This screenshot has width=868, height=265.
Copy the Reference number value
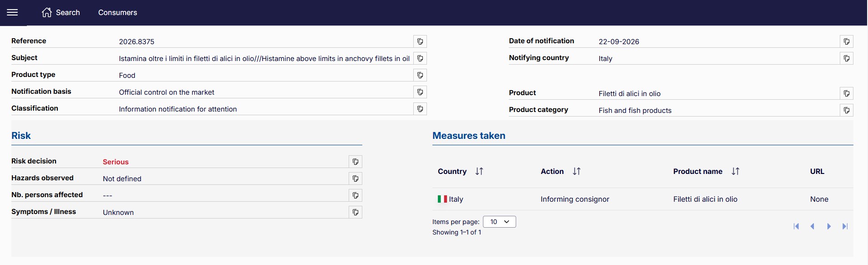420,41
